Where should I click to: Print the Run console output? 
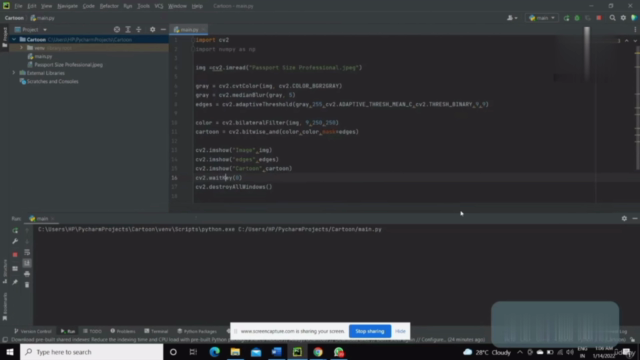(x=27, y=274)
